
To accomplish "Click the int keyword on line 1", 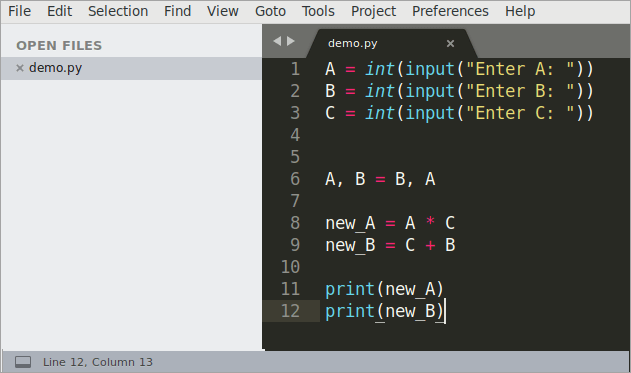I will tap(379, 69).
